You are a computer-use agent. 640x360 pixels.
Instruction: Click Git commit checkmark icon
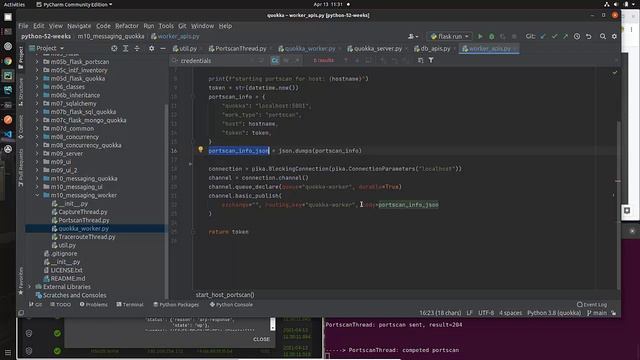(554, 36)
